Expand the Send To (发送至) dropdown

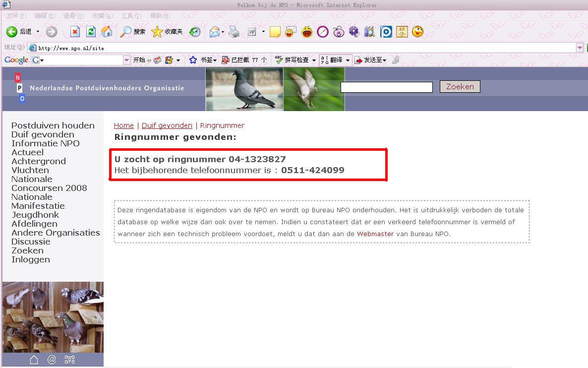tap(384, 60)
